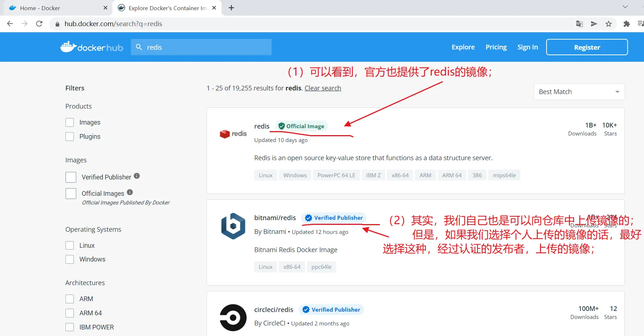The height and width of the screenshot is (336, 644).
Task: Click the Linux tag on bitnami/redis
Action: (x=265, y=267)
